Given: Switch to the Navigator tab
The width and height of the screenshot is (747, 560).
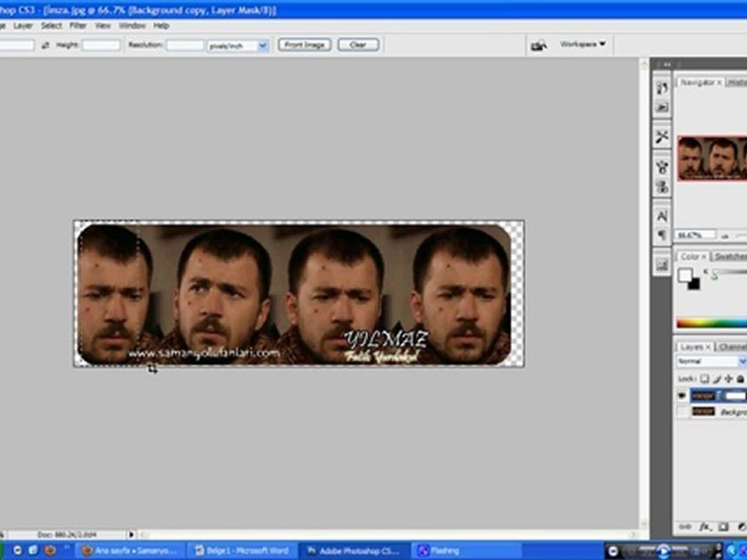Looking at the screenshot, I should (697, 82).
